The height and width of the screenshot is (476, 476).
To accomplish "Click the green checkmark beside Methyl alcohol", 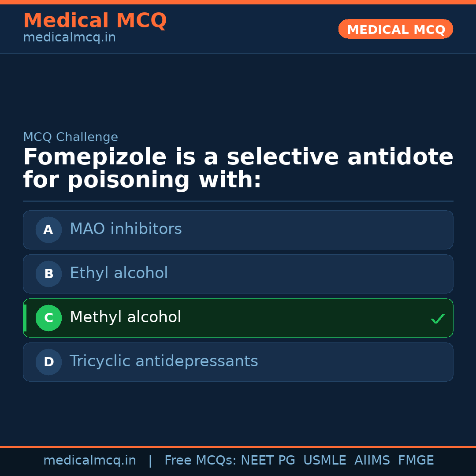I will coord(437,319).
